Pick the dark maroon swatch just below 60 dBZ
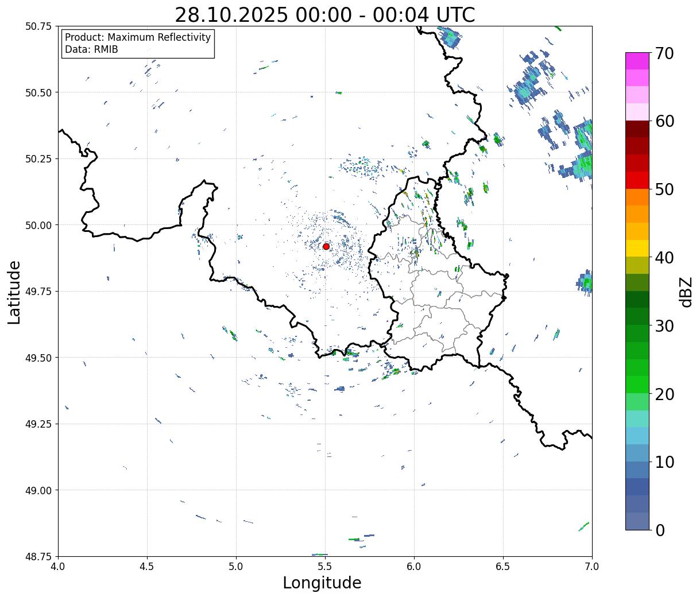 (x=637, y=129)
